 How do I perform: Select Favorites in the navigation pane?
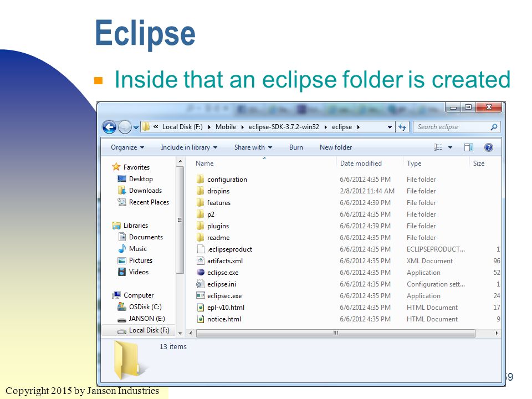click(136, 167)
